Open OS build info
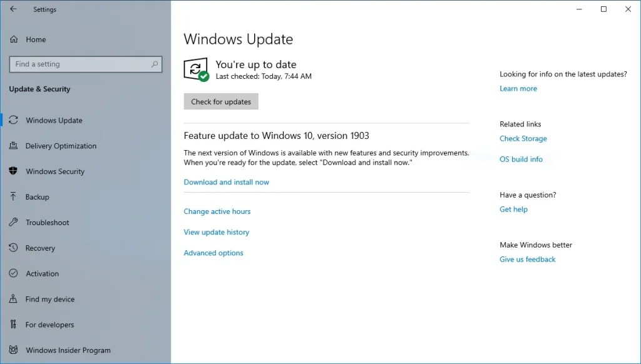The width and height of the screenshot is (641, 364). coord(521,159)
